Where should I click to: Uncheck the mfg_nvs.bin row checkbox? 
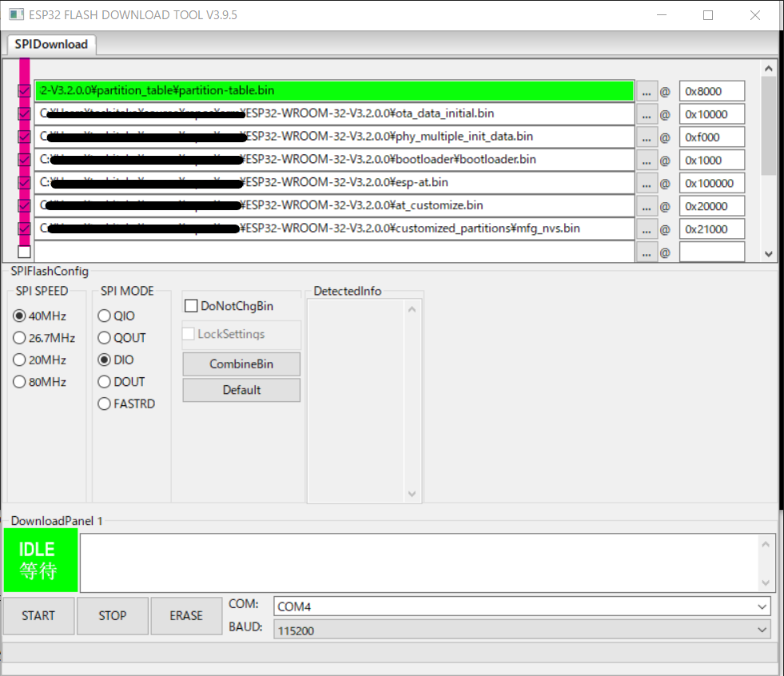[x=24, y=229]
